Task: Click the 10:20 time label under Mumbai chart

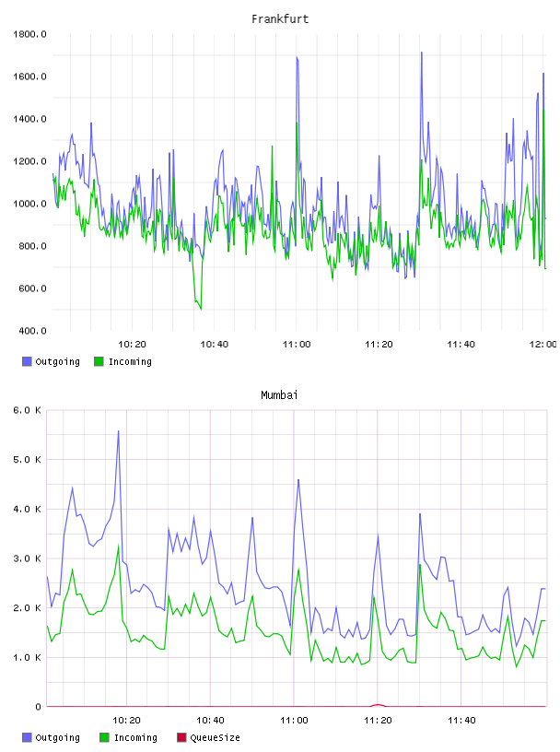Action: (126, 721)
